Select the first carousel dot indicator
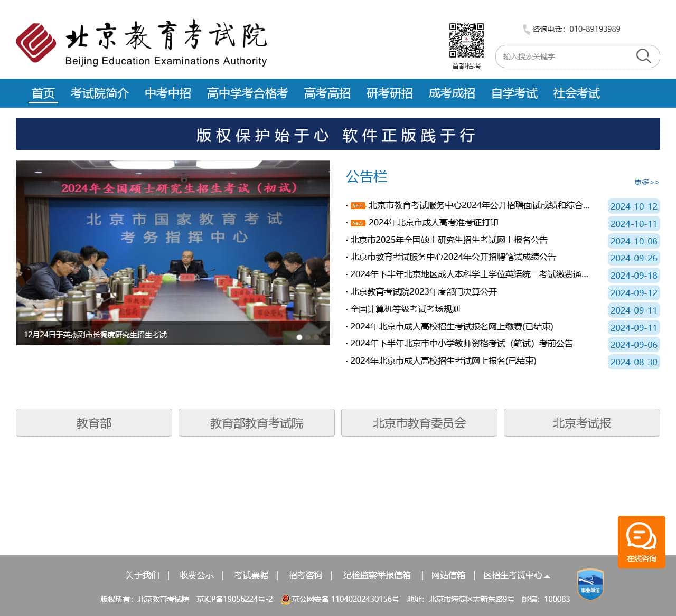The height and width of the screenshot is (616, 676). (299, 337)
